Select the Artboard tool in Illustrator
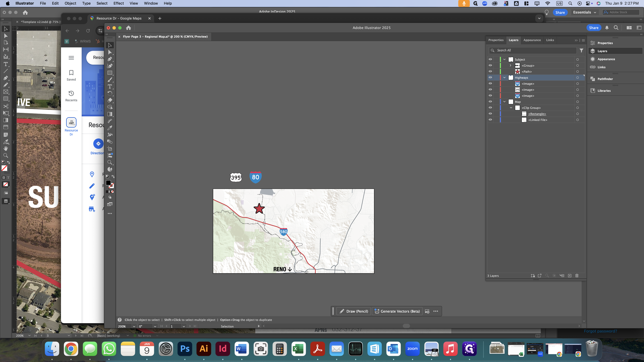 tap(110, 149)
